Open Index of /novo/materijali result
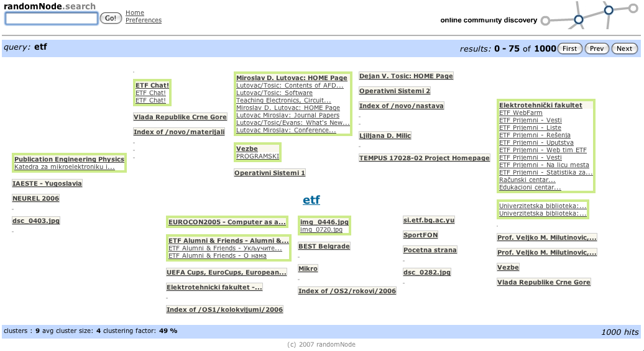 tap(179, 132)
